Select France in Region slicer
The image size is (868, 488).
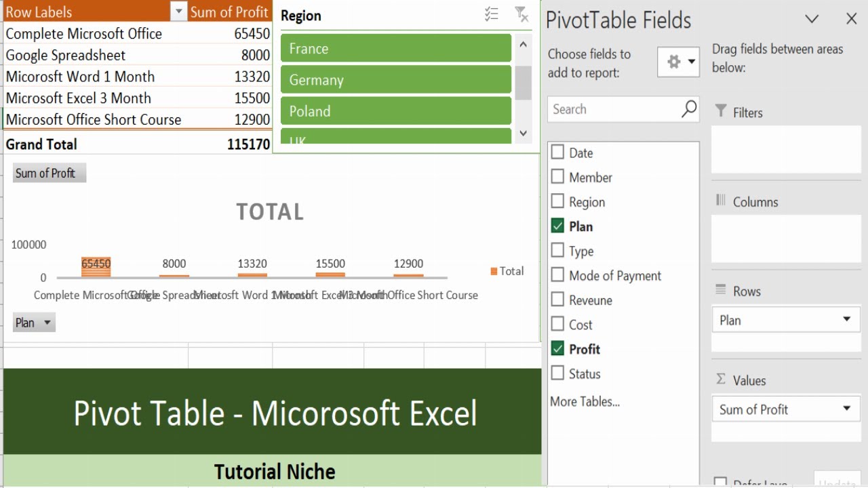tap(396, 48)
